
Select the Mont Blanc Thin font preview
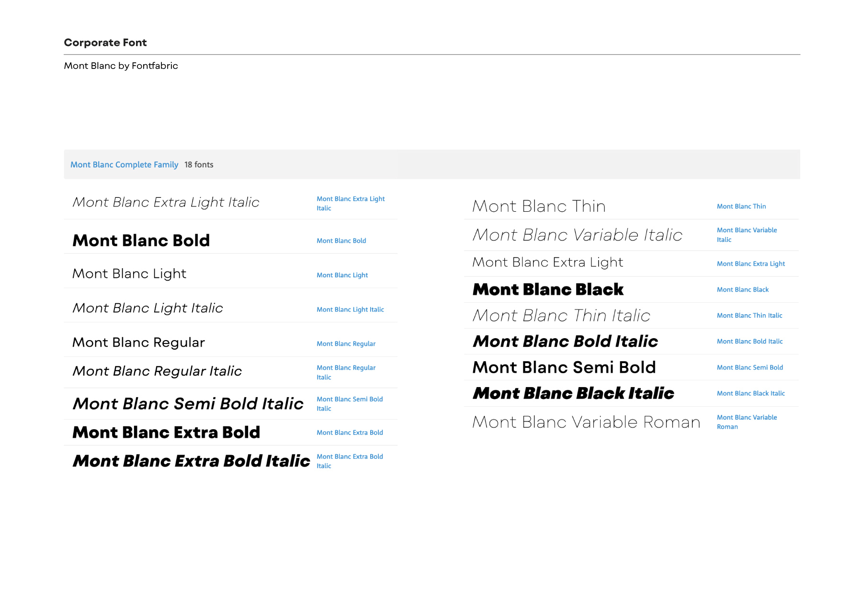tap(539, 206)
